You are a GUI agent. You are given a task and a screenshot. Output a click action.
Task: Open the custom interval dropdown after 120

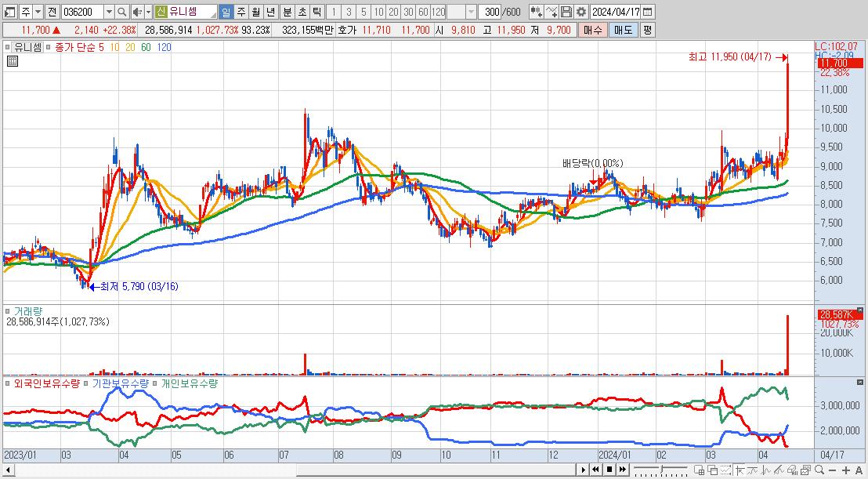(471, 12)
